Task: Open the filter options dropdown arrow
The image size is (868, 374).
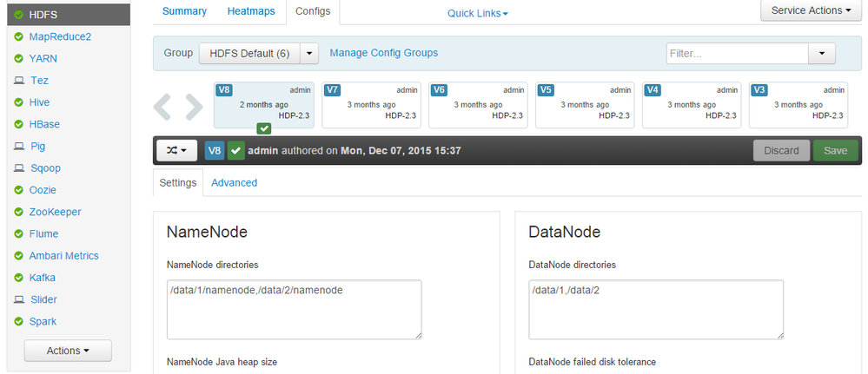Action: click(822, 54)
